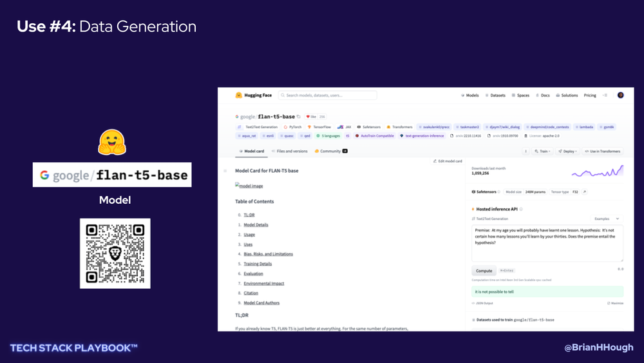The image size is (644, 363).
Task: Select the Text2Text Generation tag
Action: [x=258, y=127]
